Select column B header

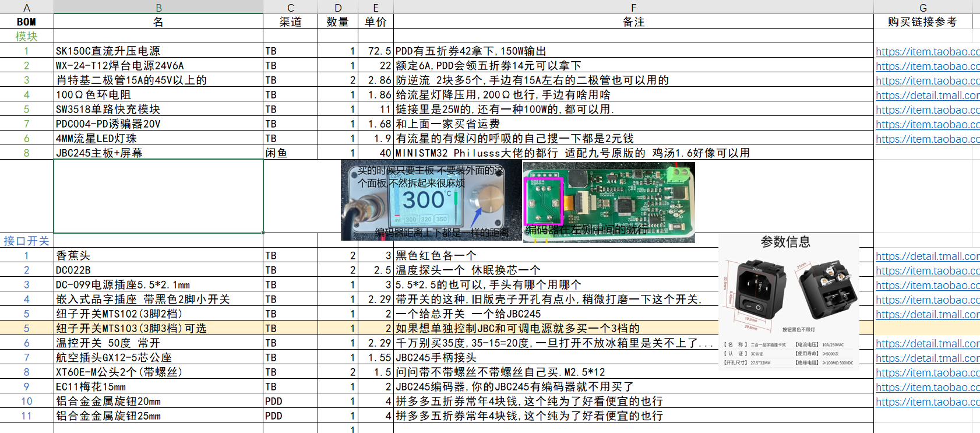click(x=158, y=7)
